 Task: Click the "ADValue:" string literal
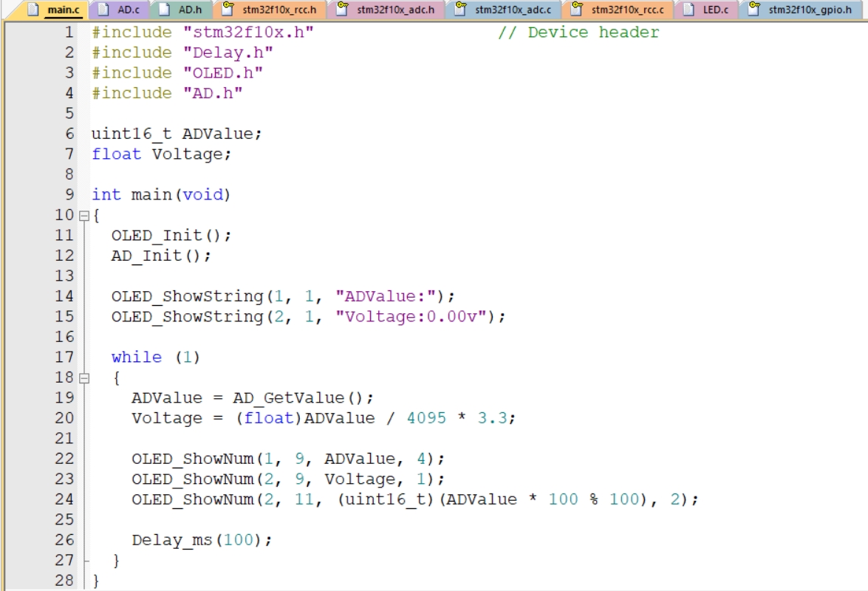click(x=386, y=296)
